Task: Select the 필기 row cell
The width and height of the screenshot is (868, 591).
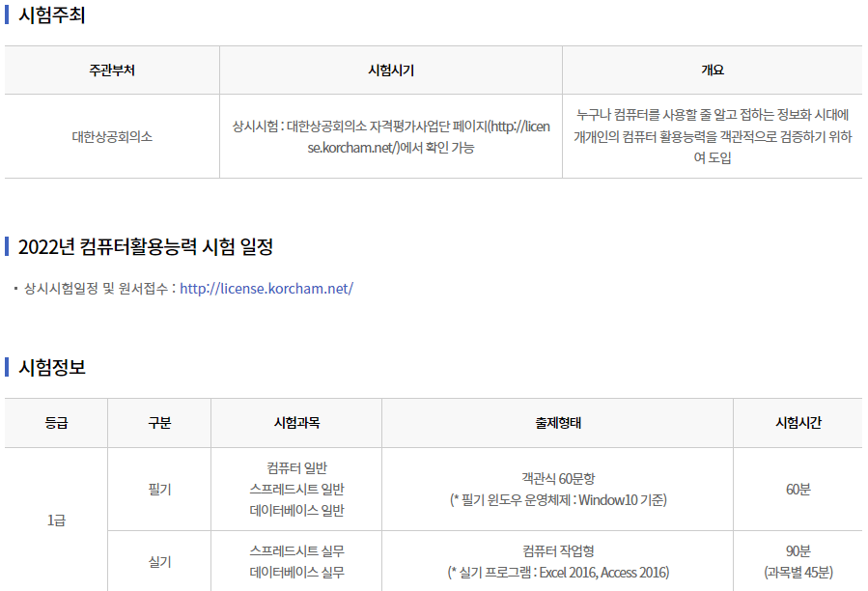Action: coord(159,490)
